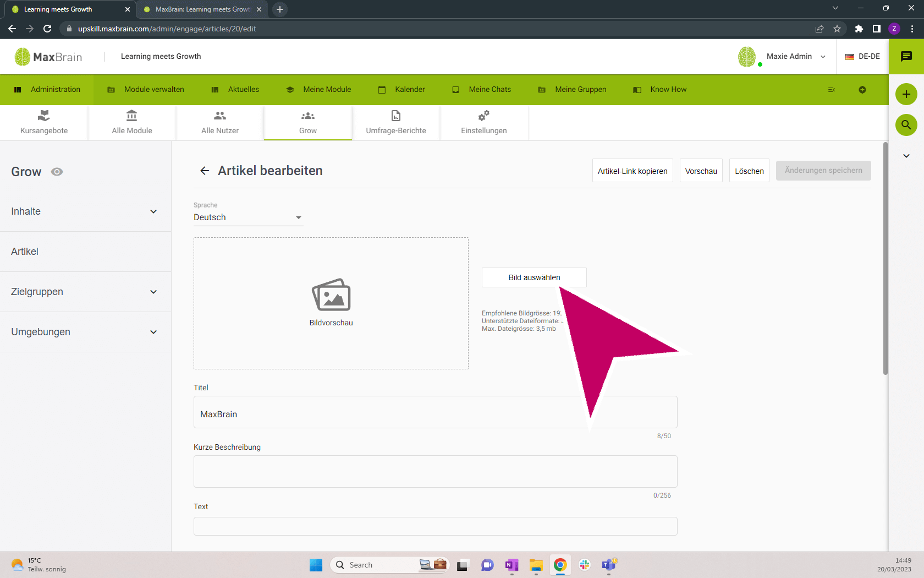Click the green plus add button
This screenshot has width=924, height=578.
[906, 94]
